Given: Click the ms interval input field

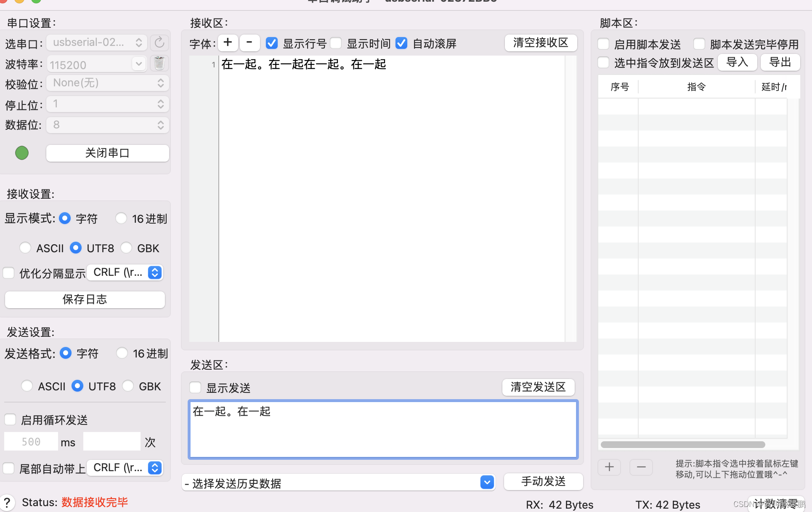Looking at the screenshot, I should 31,441.
